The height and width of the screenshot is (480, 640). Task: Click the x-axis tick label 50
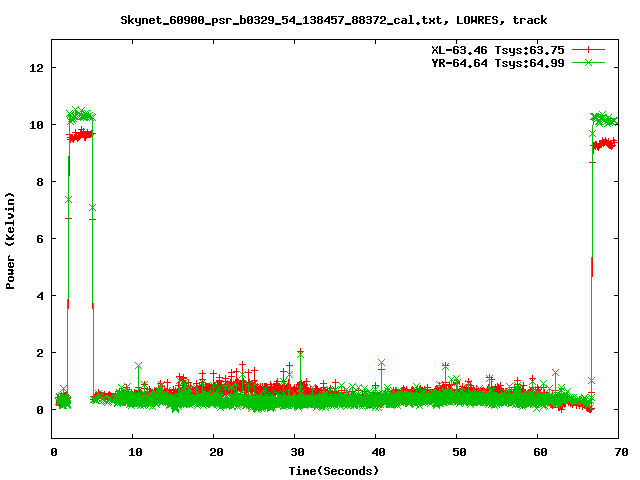pos(460,452)
